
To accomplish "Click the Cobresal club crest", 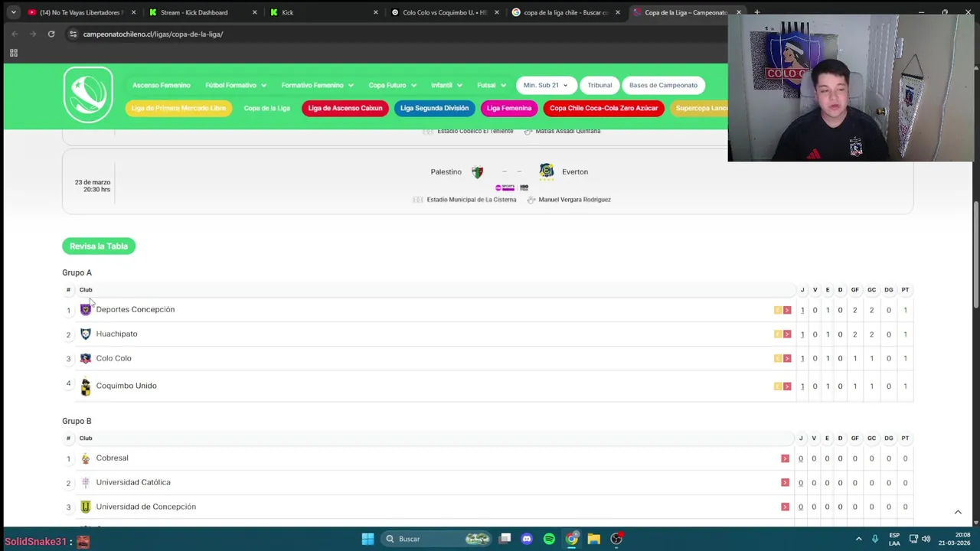I will click(86, 458).
